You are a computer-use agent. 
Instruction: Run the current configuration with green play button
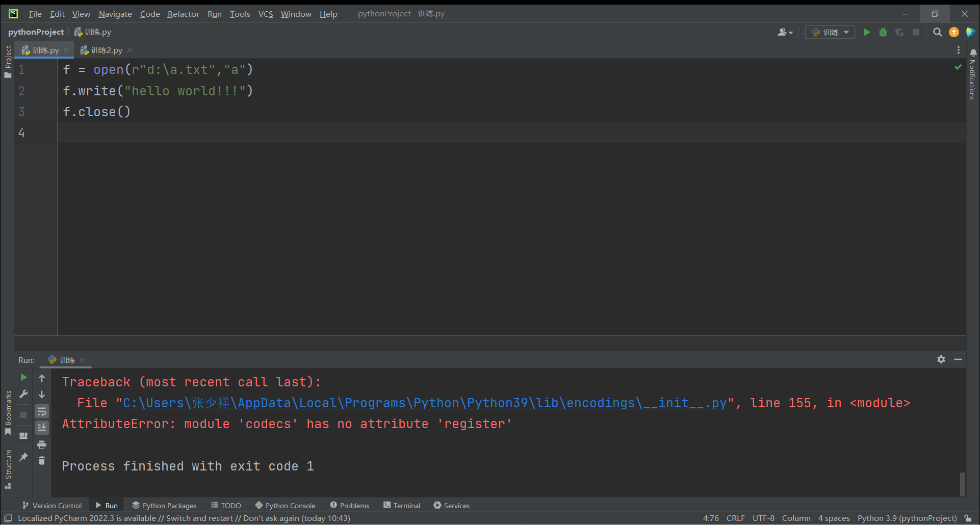coord(867,32)
